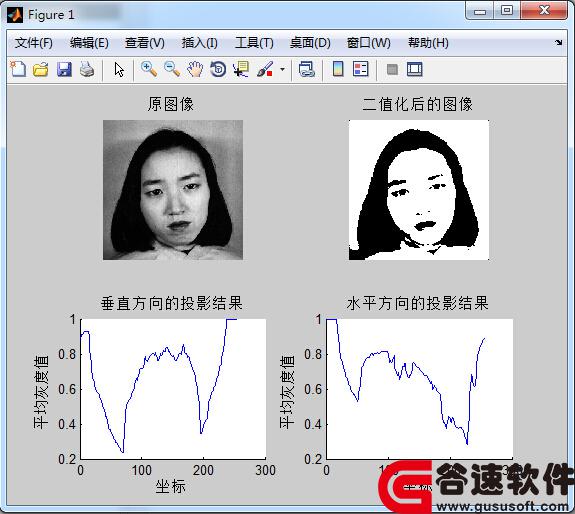Open the 帮助(H) menu
This screenshot has height=514, width=575.
coord(428,43)
